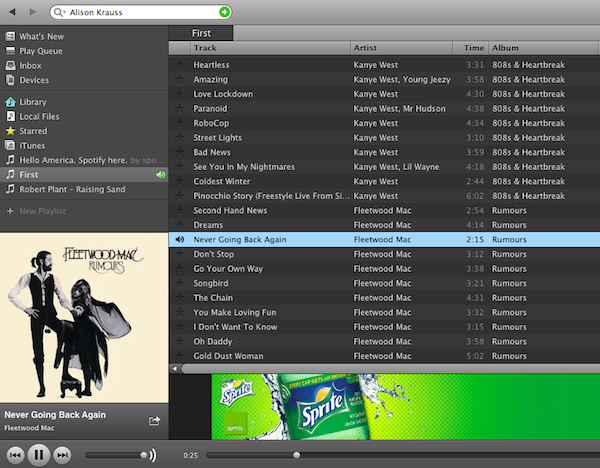600x468 pixels.
Task: Click the horizontal scrollbar track
Action: [x=390, y=369]
